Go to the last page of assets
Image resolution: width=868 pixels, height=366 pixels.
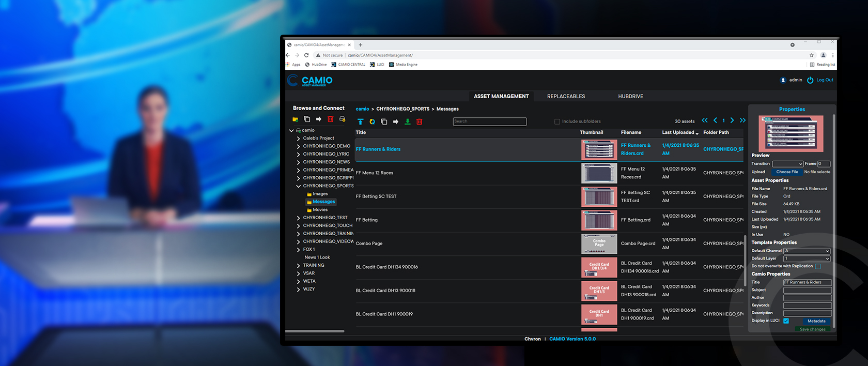(742, 120)
